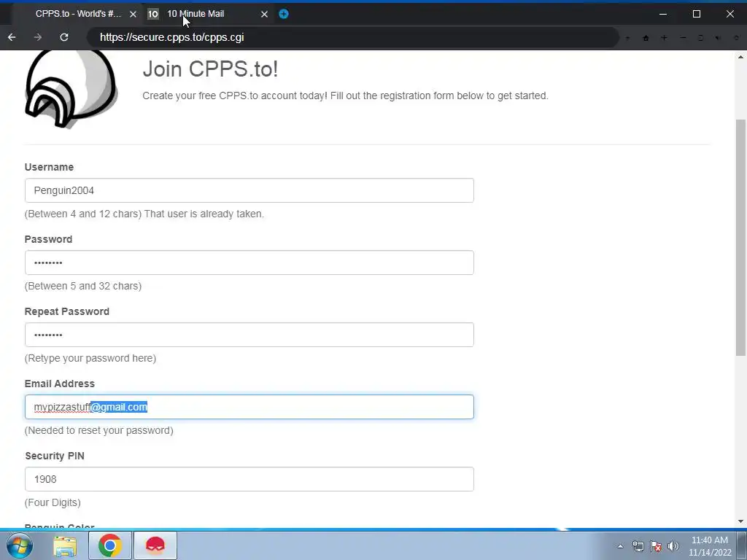The width and height of the screenshot is (747, 560).
Task: Go to home page via house icon
Action: (x=646, y=38)
